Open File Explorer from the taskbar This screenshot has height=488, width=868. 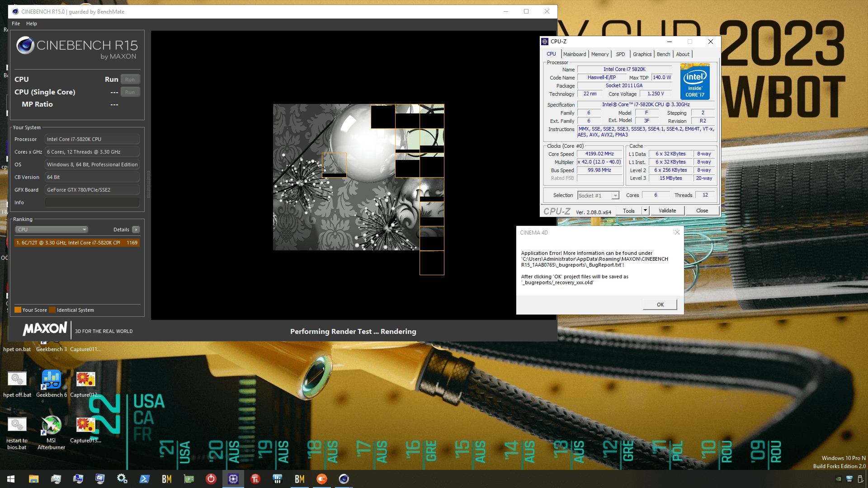click(33, 479)
